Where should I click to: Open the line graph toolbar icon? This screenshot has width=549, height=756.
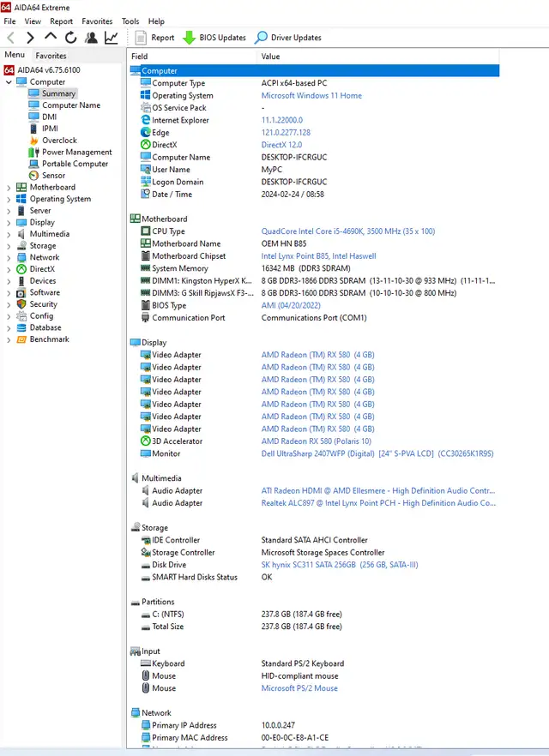[111, 38]
